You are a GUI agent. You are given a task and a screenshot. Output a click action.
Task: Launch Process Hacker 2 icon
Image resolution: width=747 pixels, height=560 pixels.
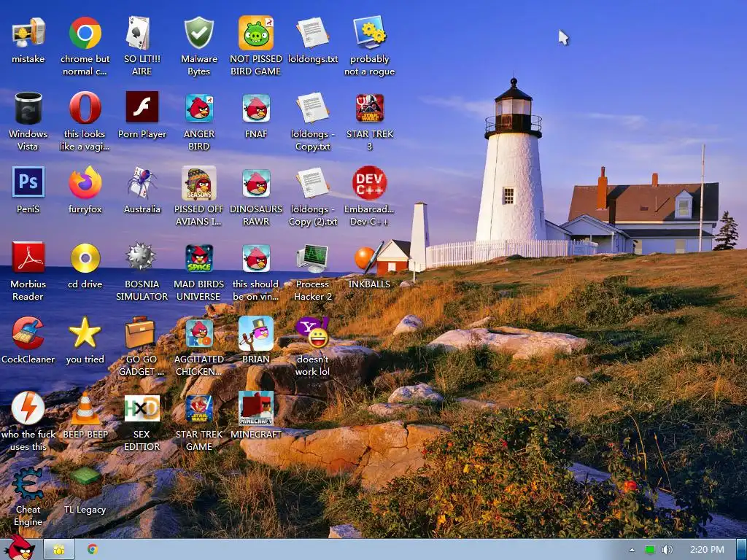[x=312, y=258]
